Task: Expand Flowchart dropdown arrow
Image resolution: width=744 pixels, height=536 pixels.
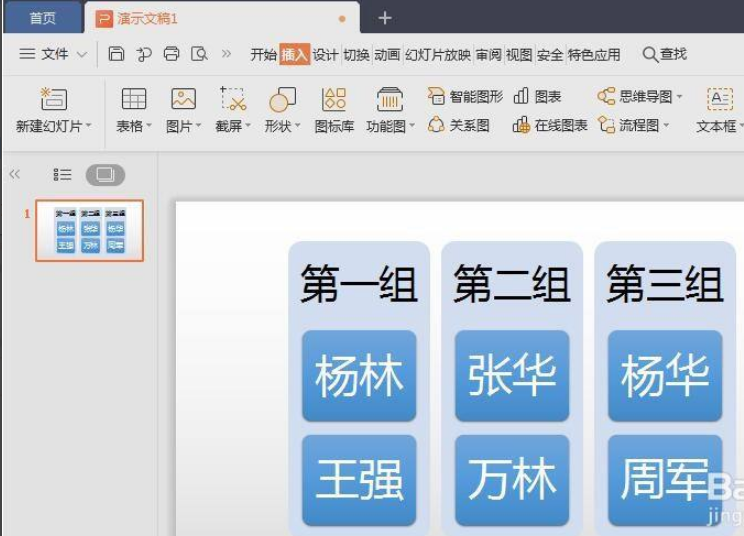Action: [x=666, y=125]
